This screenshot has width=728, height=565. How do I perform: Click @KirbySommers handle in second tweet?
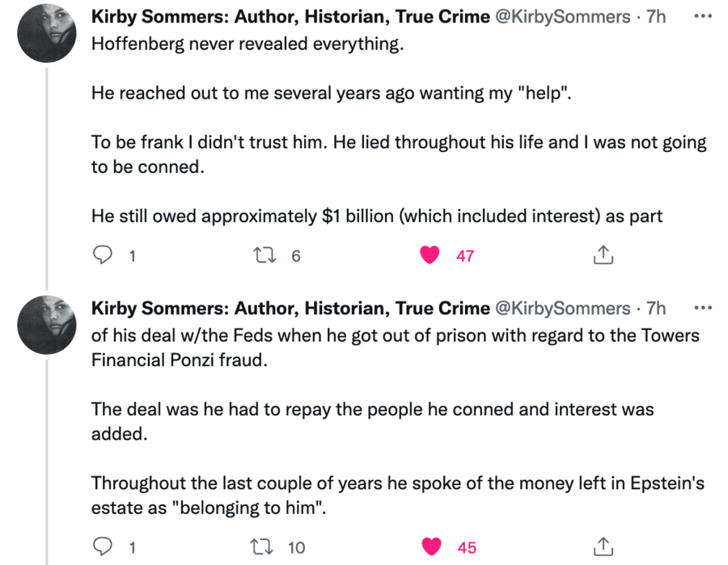pyautogui.click(x=561, y=308)
